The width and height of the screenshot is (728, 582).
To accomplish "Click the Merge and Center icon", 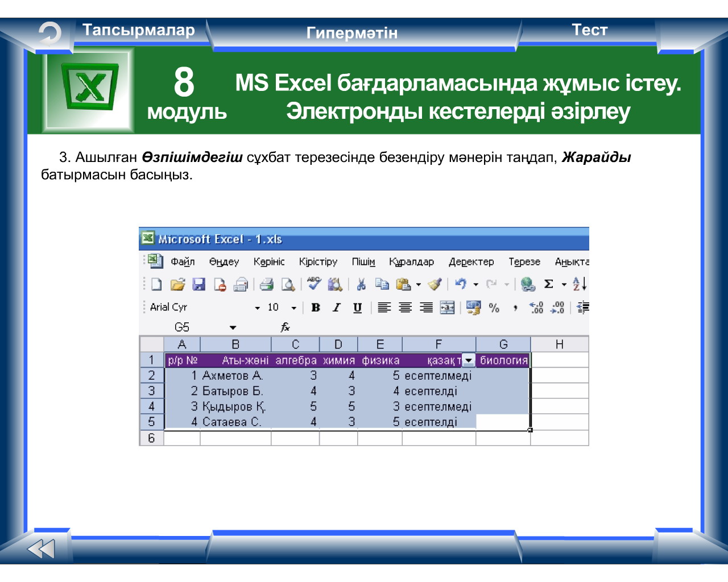I will pos(447,307).
